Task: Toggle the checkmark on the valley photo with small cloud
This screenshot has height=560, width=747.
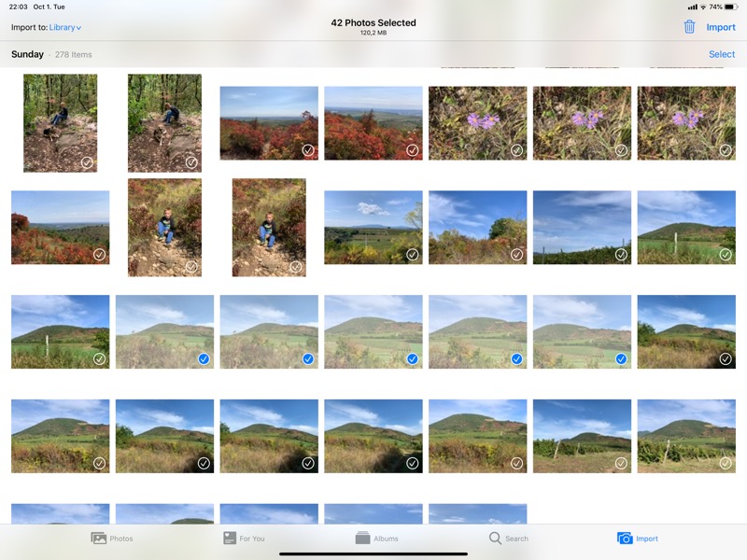Action: pos(413,255)
